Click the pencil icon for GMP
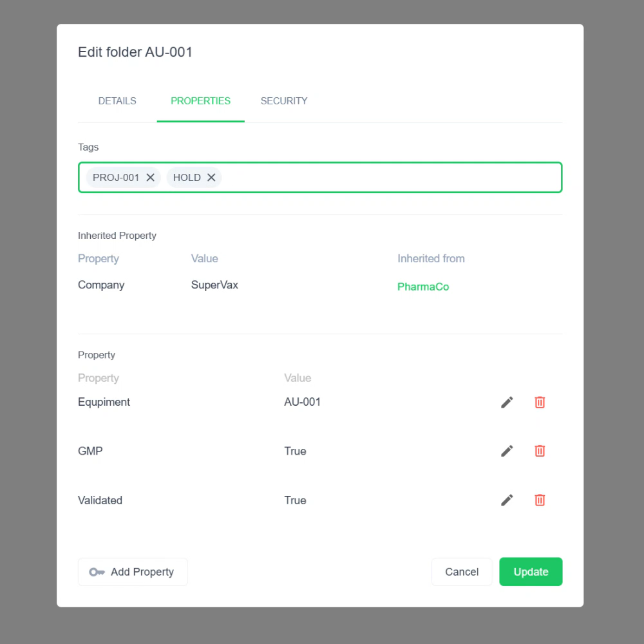This screenshot has width=644, height=644. click(x=507, y=451)
